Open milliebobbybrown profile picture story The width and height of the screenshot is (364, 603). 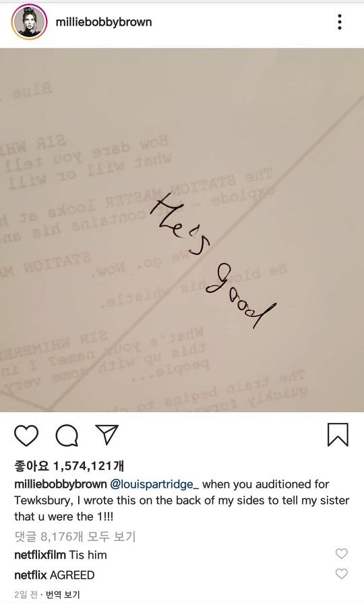pyautogui.click(x=29, y=22)
